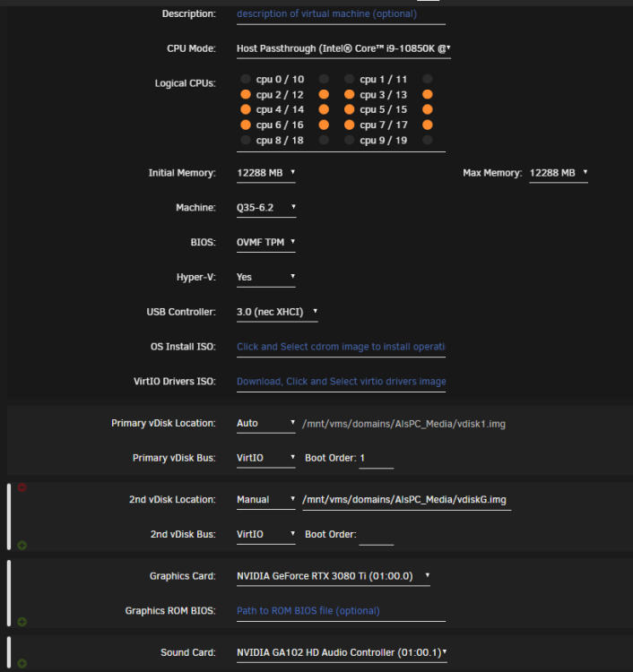Click the 'Hyper-V:' label

click(x=196, y=277)
